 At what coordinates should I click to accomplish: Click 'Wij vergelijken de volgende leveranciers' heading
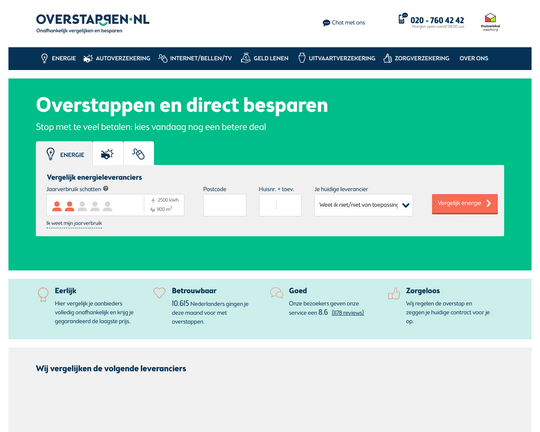pyautogui.click(x=111, y=369)
